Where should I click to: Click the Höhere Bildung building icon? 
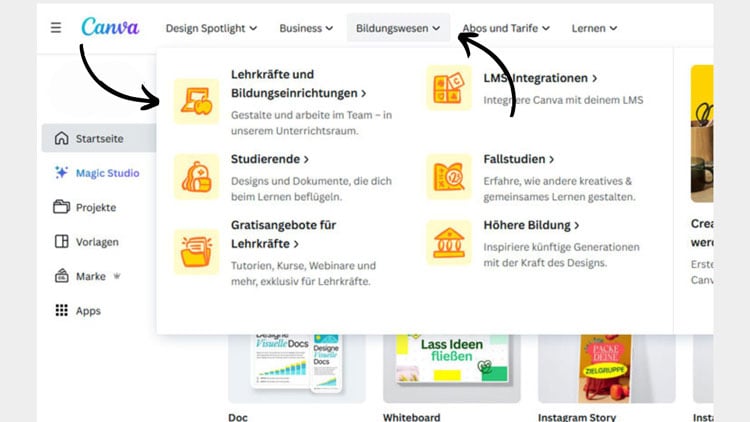(449, 243)
